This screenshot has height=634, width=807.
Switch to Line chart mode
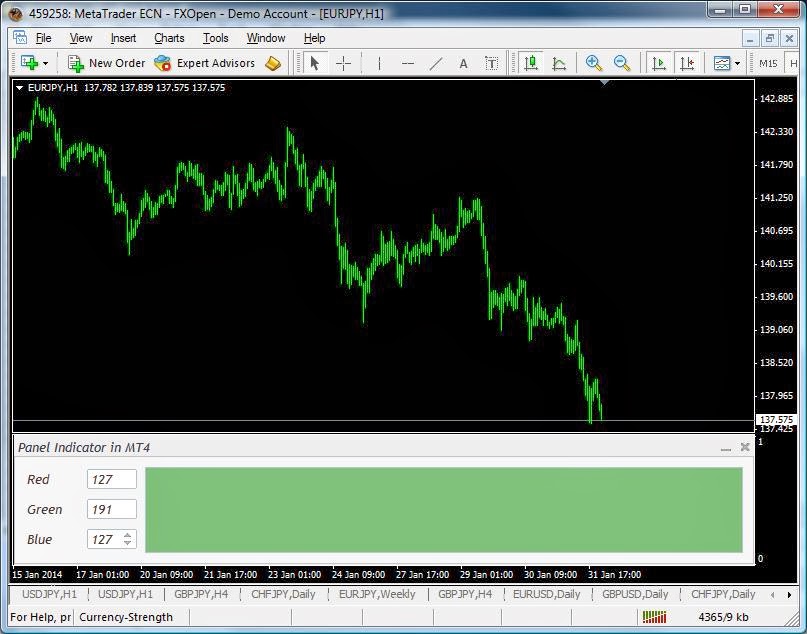(x=559, y=63)
